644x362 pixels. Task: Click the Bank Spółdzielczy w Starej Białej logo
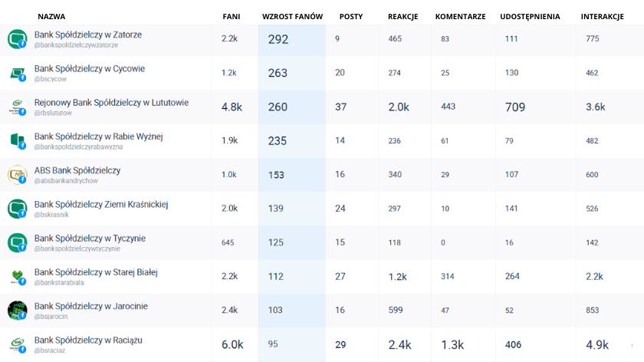(17, 277)
